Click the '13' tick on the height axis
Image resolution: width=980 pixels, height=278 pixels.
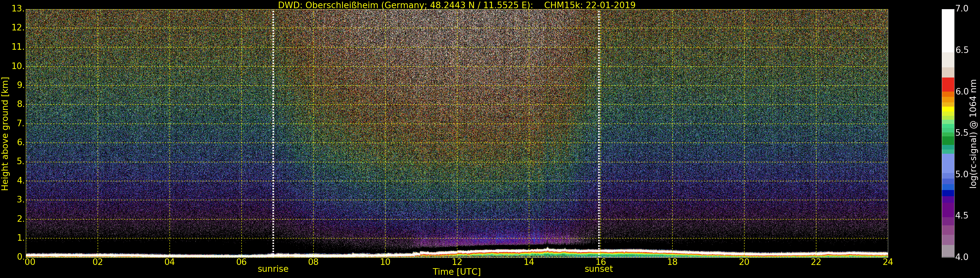point(18,9)
